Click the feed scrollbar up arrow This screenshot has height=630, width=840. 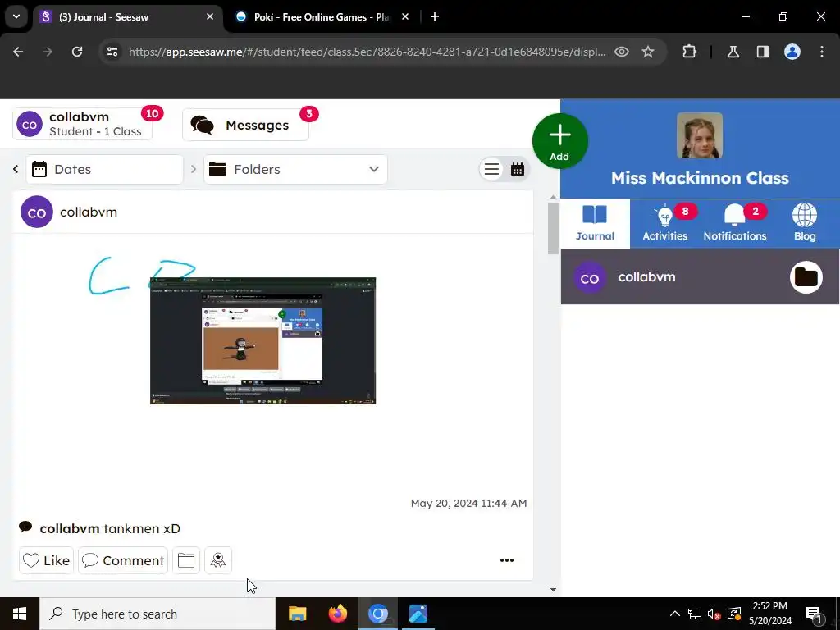554,197
